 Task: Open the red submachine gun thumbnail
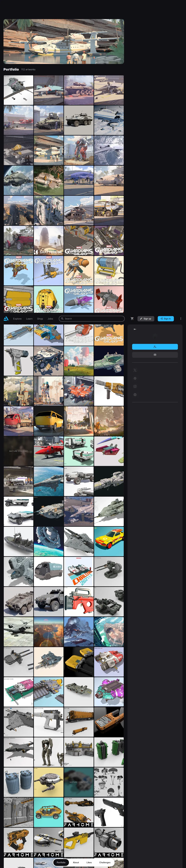click(79, 602)
